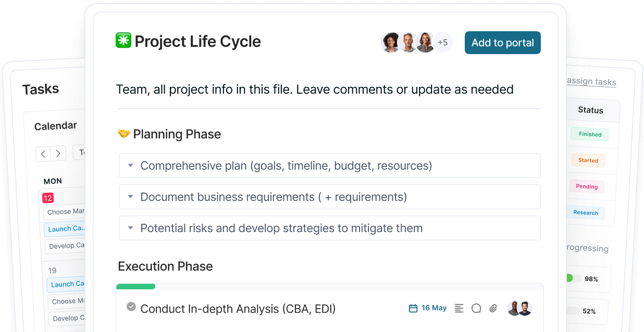Mark Conduct In-depth Analysis task complete
Viewport: 644px width, 332px height.
click(131, 307)
